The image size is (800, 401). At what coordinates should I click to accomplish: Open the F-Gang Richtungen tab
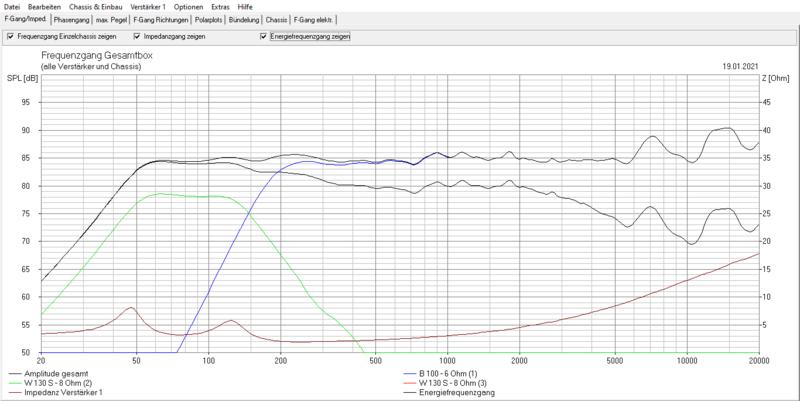point(161,20)
